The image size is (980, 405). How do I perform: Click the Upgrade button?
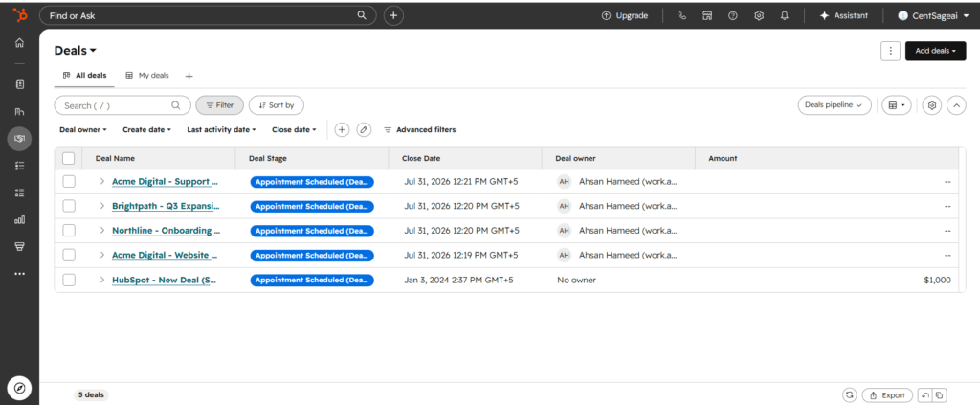[x=625, y=16]
